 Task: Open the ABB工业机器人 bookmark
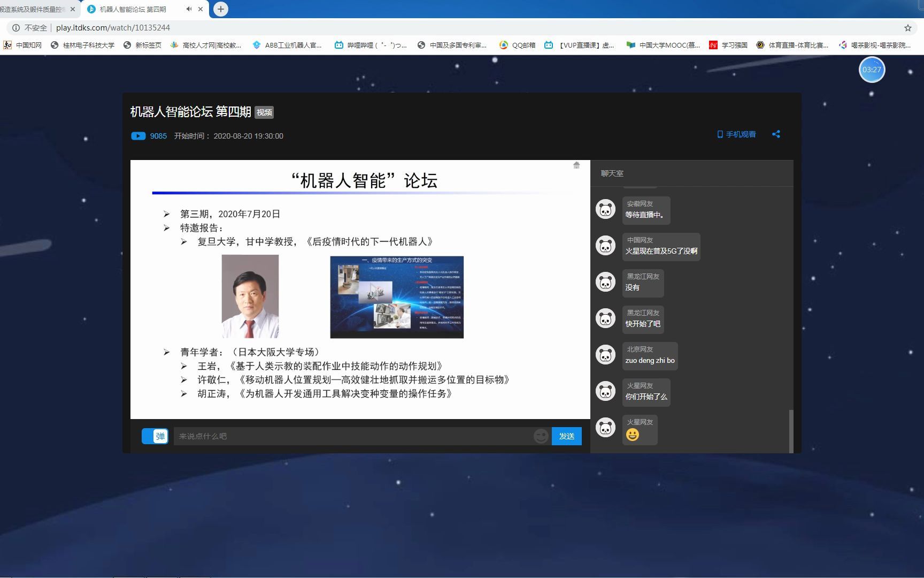(x=287, y=45)
